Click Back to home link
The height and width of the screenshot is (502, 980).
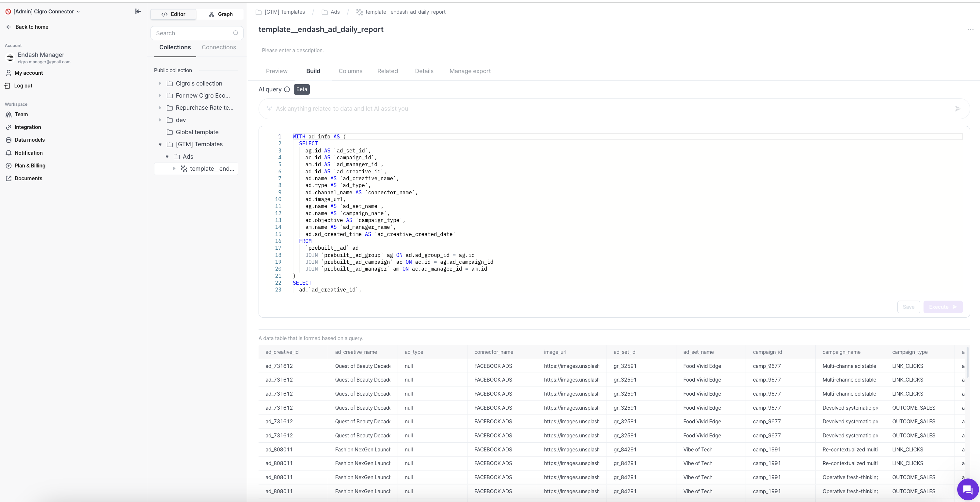32,27
